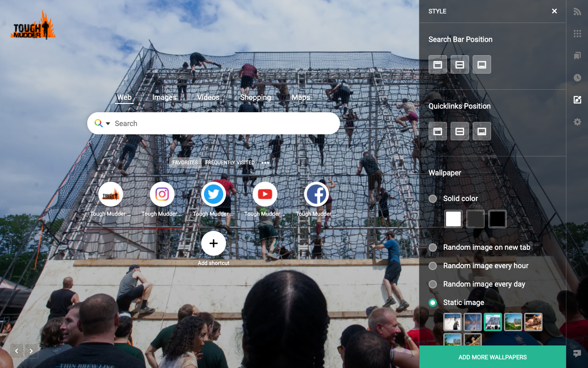Choose the cargo net from below thumbnail
Screen dimensions: 588x368
473,322
